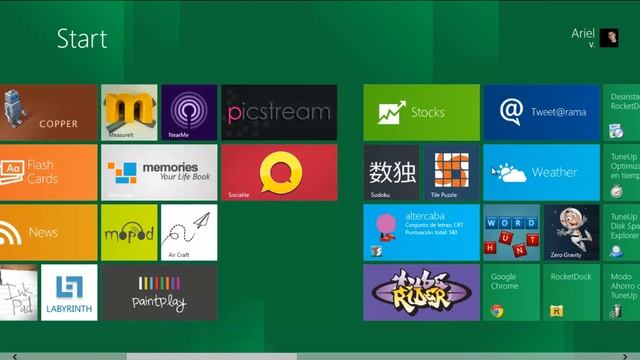Open the TuneUp Optimizar tile
Image resolution: width=640 pixels, height=360 pixels.
point(622,172)
